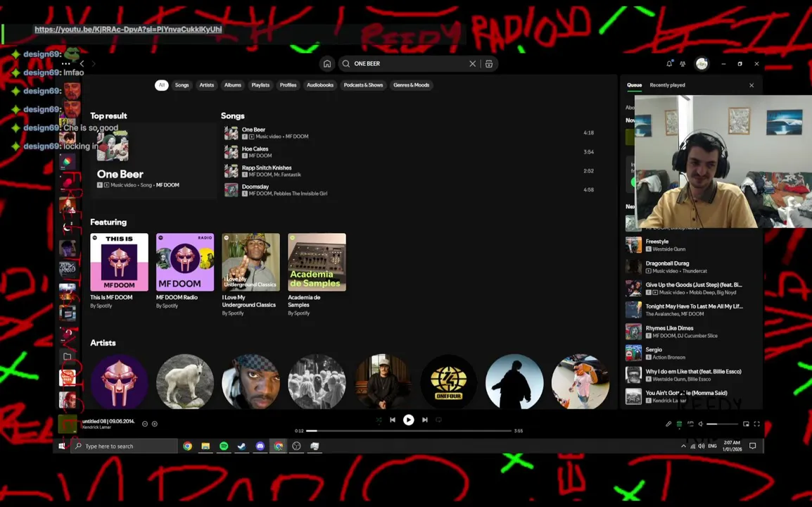Click the Windows search box
Viewport: 812px width, 507px height.
click(x=125, y=446)
